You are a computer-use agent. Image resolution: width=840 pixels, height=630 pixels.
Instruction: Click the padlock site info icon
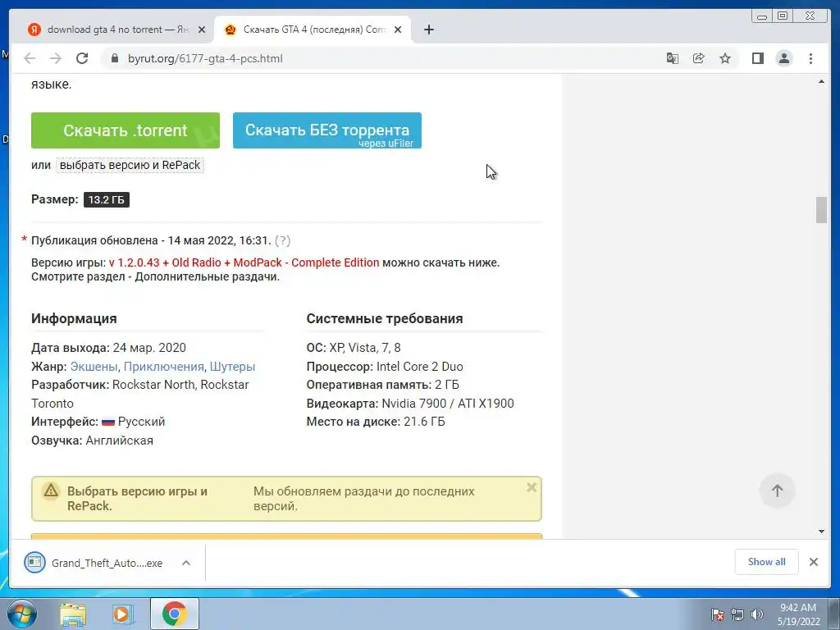point(114,58)
